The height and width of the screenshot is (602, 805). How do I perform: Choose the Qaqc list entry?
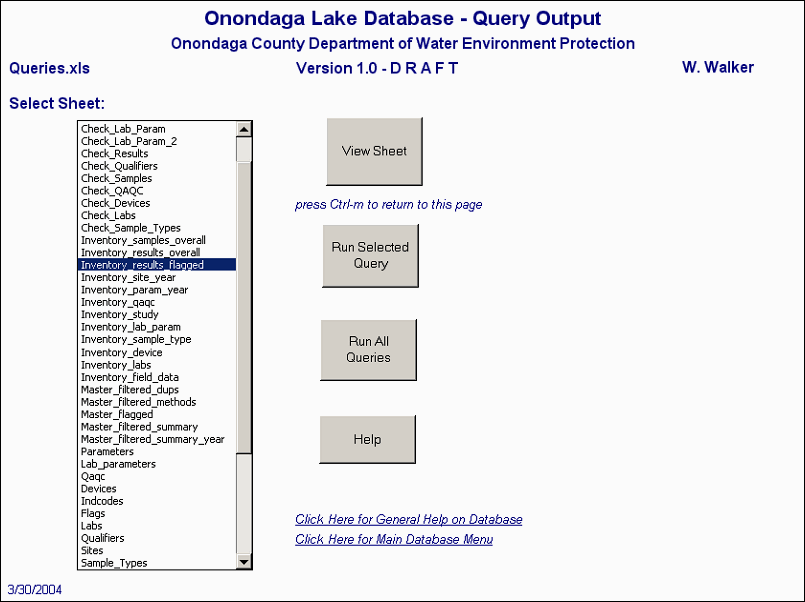pyautogui.click(x=157, y=476)
